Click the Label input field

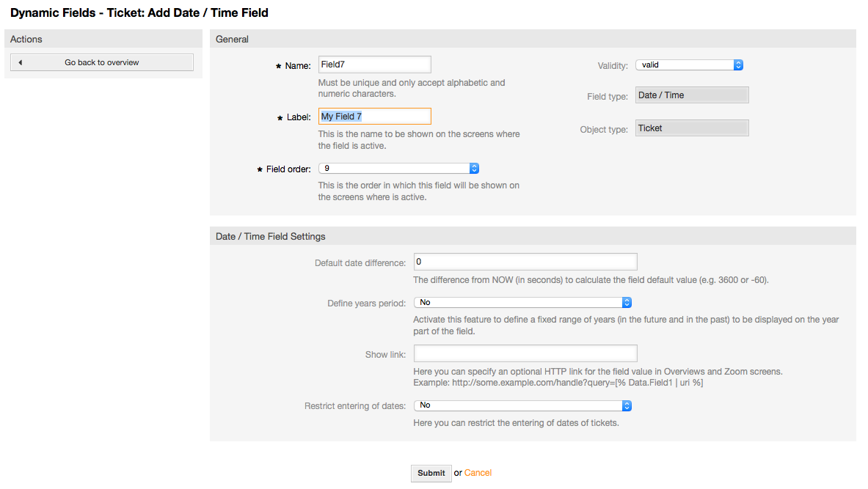coord(374,117)
